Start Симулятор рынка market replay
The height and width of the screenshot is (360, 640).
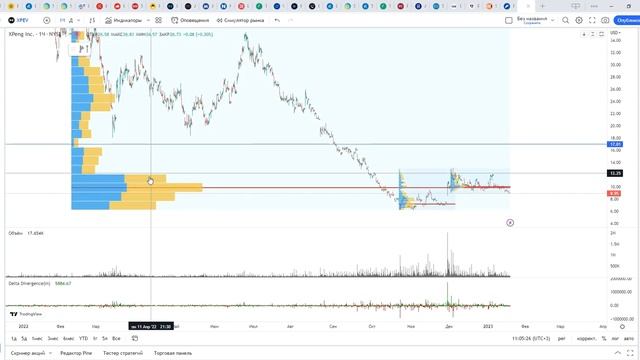[x=240, y=20]
